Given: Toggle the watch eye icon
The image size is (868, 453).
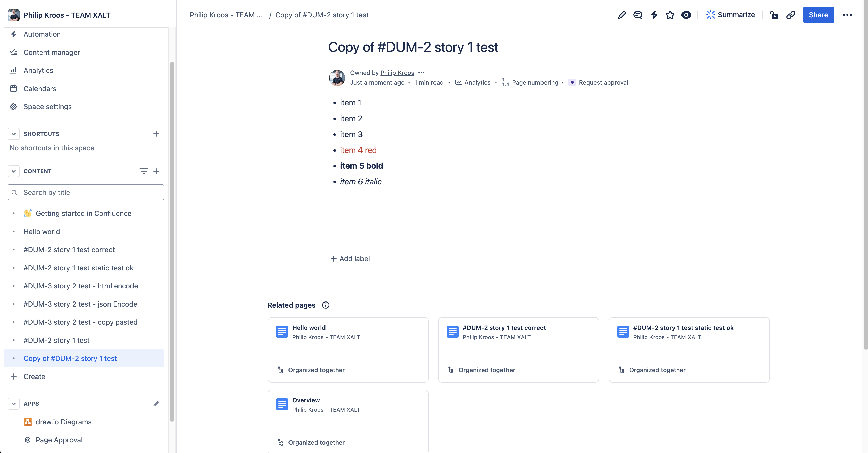Looking at the screenshot, I should [686, 15].
